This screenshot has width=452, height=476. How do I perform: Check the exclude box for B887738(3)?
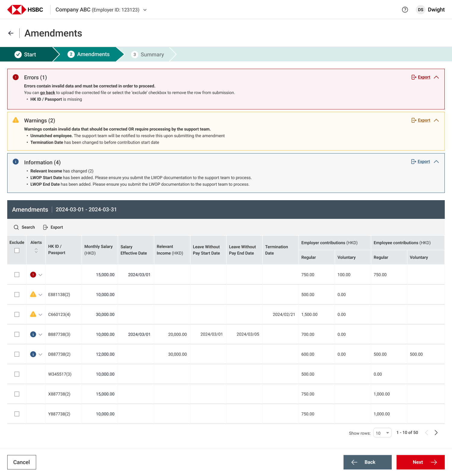pyautogui.click(x=17, y=334)
